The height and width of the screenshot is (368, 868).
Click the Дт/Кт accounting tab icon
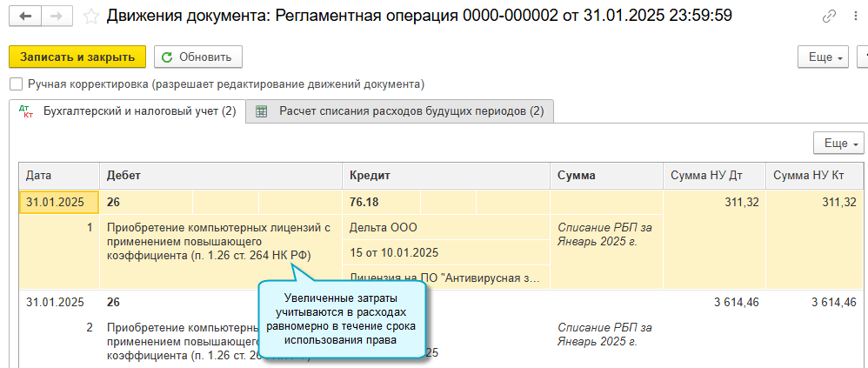tap(26, 111)
